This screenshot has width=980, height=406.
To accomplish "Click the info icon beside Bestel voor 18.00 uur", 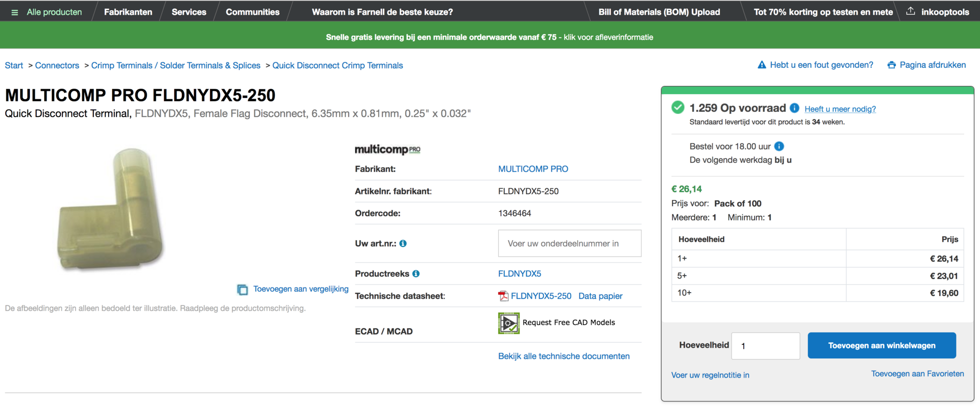I will pos(779,146).
